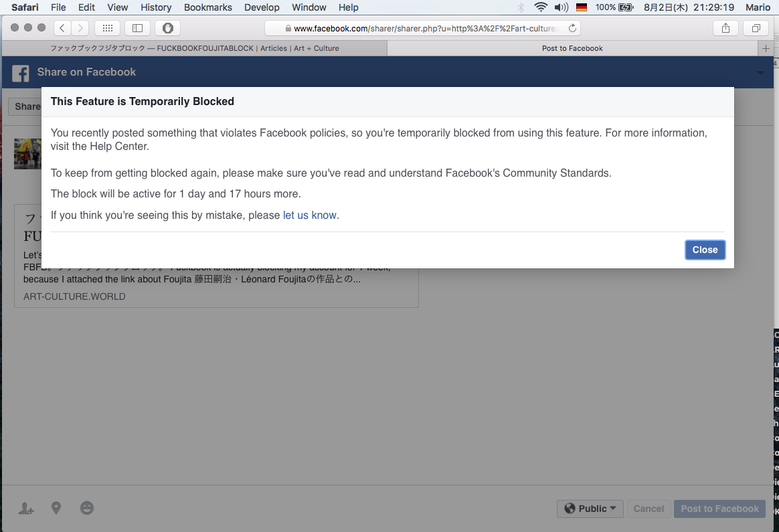Open the Top Sites grid icon
Image resolution: width=779 pixels, height=532 pixels.
[107, 28]
